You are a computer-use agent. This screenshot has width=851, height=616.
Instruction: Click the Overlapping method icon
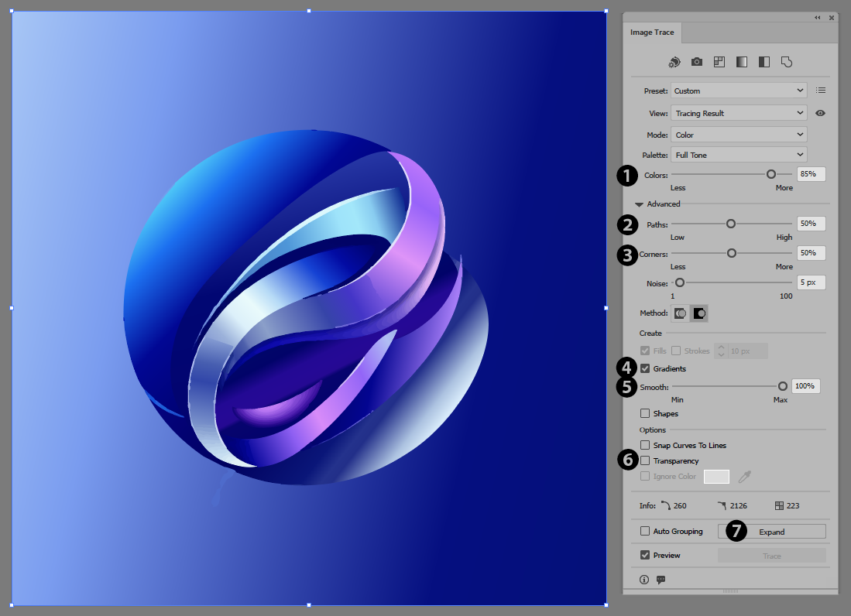(699, 313)
